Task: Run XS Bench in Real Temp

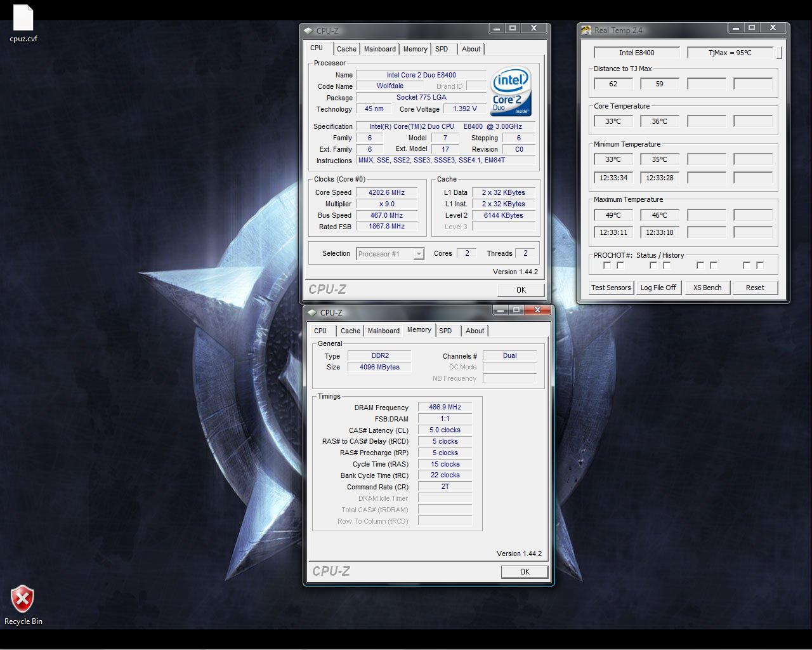Action: tap(707, 288)
